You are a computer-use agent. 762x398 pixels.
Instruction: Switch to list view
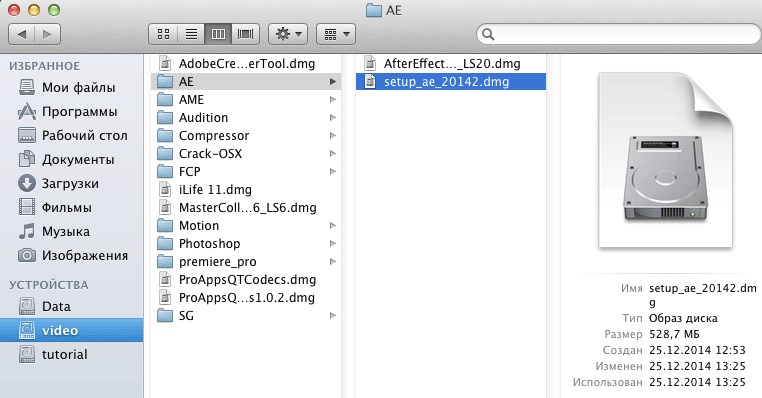[191, 34]
